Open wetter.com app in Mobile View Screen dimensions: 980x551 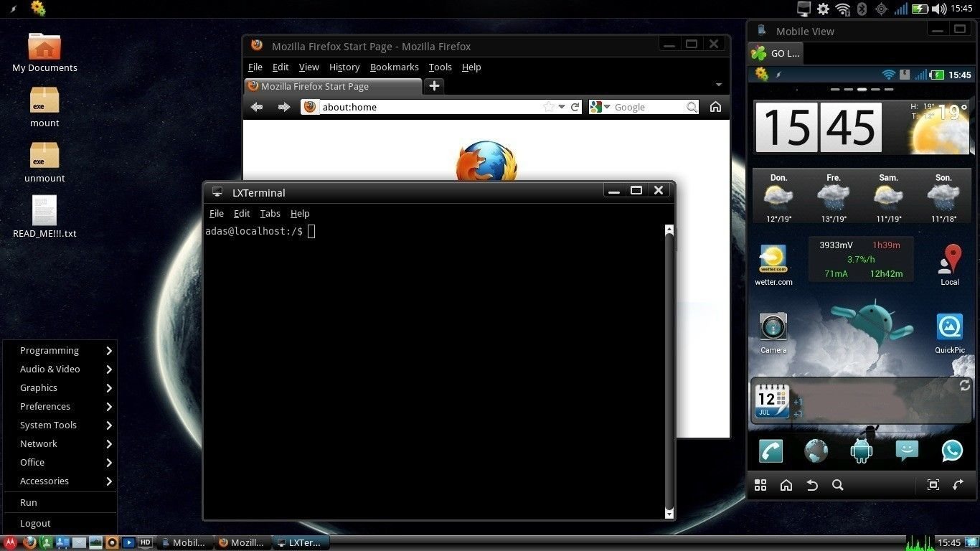point(773,265)
